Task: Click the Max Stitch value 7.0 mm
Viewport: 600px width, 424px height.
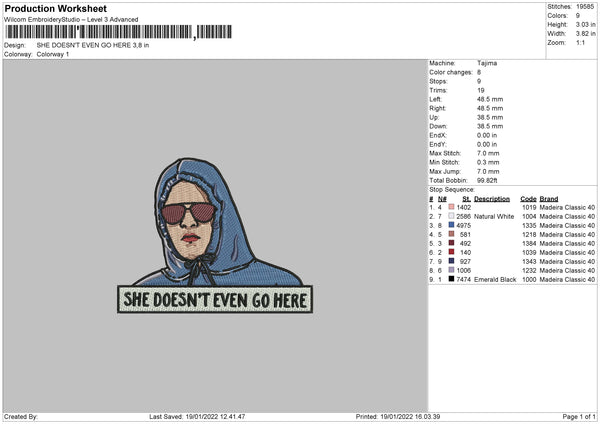Action: pyautogui.click(x=488, y=153)
